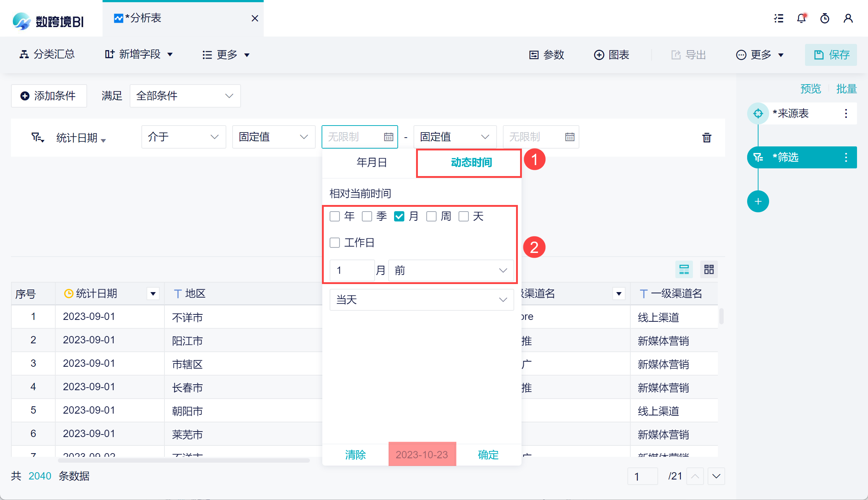Screen dimensions: 868x500
Task: Expand the 全部条件 dropdown
Action: click(x=185, y=96)
